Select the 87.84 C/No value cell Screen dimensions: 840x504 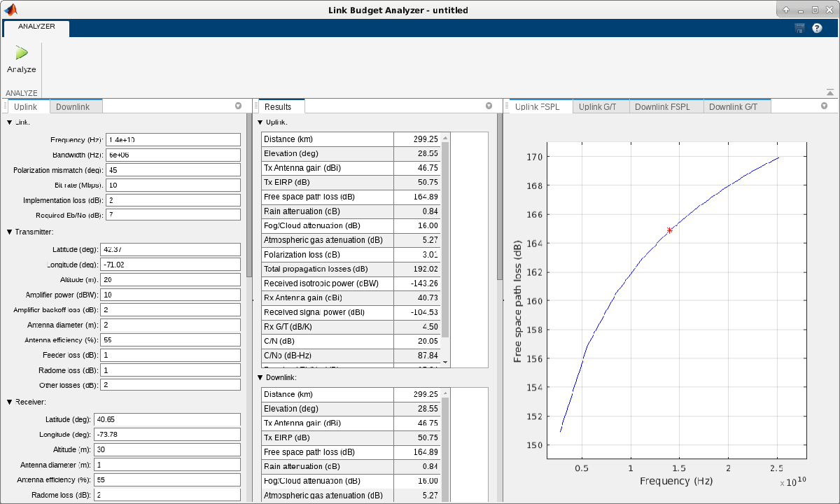tap(418, 355)
